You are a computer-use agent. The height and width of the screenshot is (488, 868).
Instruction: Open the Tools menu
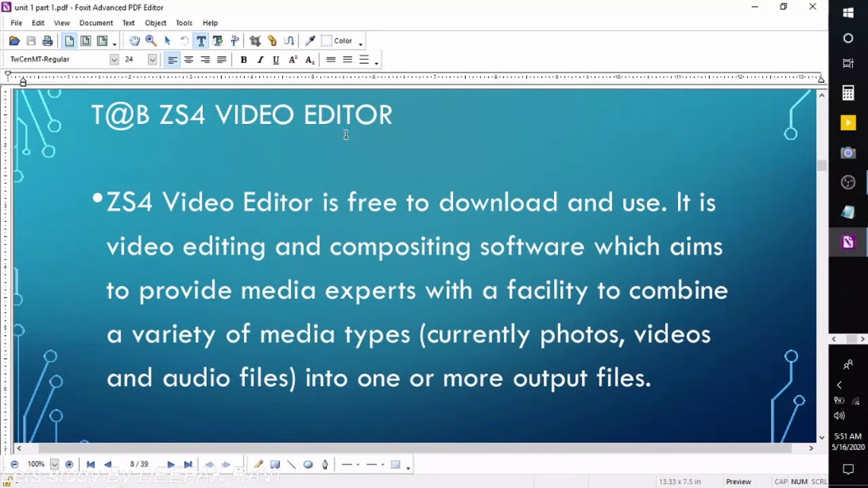(x=184, y=23)
